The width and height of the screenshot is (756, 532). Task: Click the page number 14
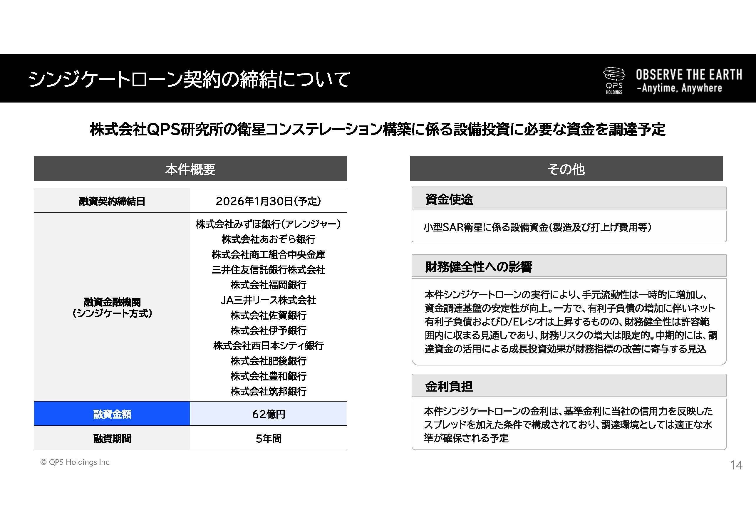click(736, 465)
